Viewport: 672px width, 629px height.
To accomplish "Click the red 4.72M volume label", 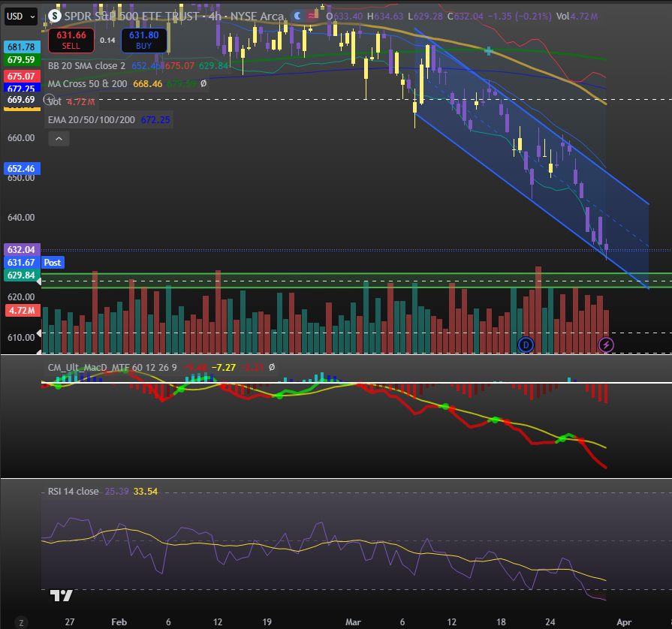I will 23,311.
